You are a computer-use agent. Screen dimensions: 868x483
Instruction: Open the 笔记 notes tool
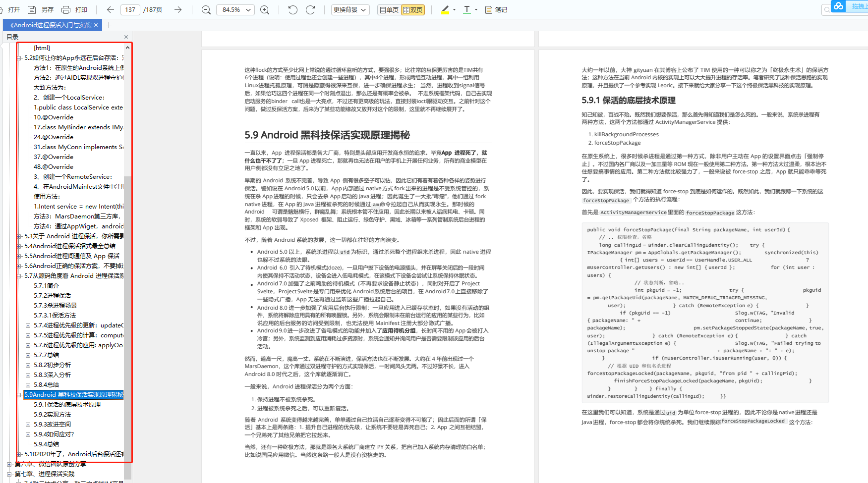click(496, 9)
